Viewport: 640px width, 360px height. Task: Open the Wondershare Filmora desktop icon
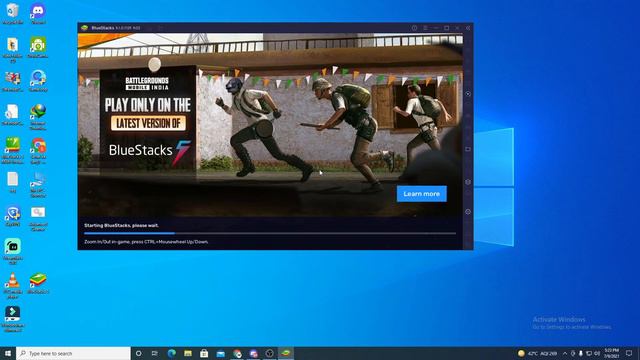[x=13, y=319]
